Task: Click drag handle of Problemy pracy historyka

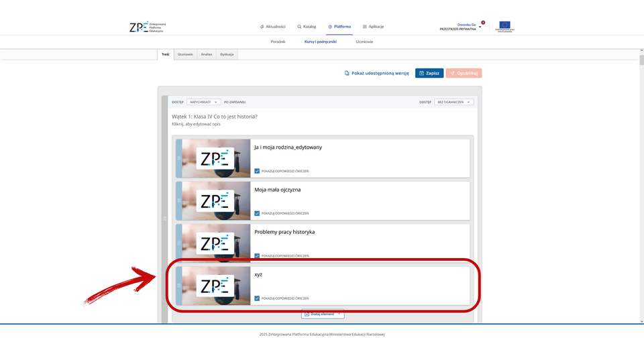Action: 178,243
